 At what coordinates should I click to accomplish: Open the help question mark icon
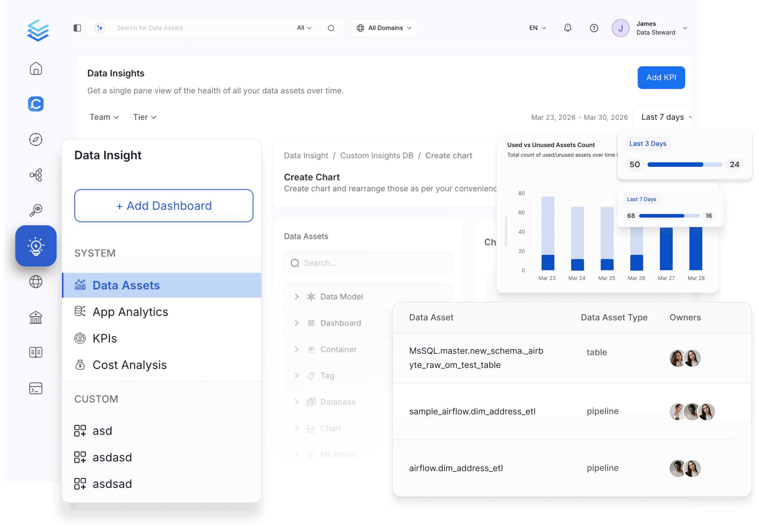pyautogui.click(x=594, y=28)
